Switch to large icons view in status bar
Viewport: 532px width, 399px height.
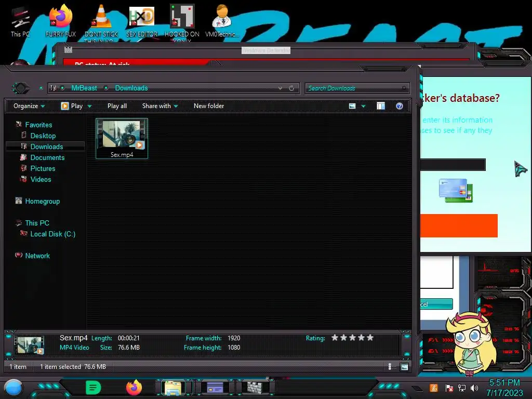pyautogui.click(x=404, y=367)
